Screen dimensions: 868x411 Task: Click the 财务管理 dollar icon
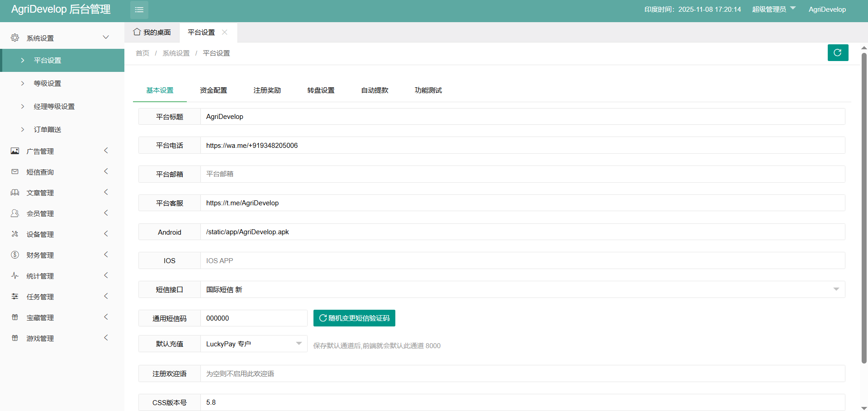[15, 255]
